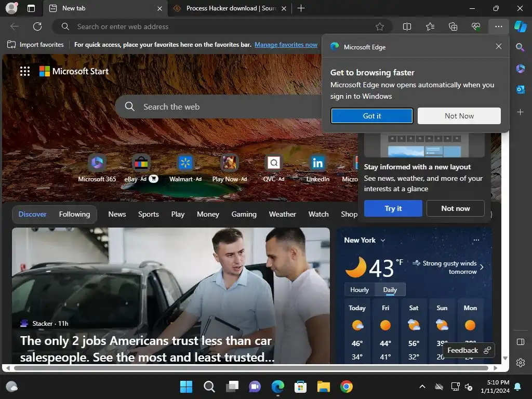Image resolution: width=532 pixels, height=399 pixels.
Task: Open sidebar settings gear
Action: coord(521,363)
